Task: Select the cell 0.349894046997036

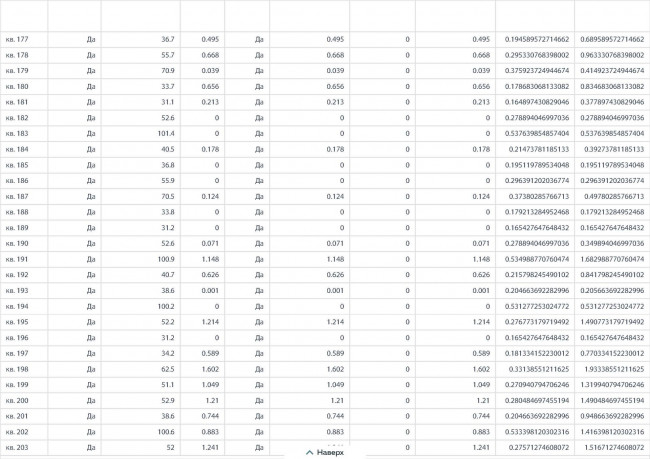Action: tap(612, 243)
